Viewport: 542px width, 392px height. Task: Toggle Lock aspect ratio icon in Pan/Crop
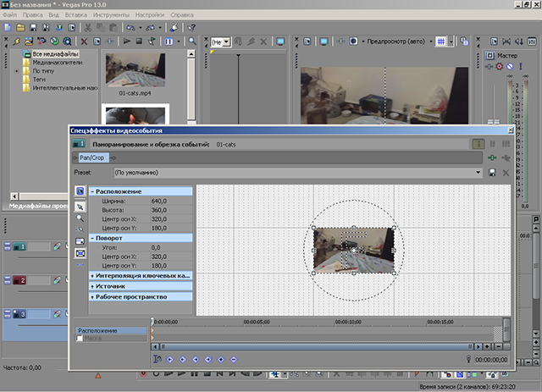tap(80, 241)
